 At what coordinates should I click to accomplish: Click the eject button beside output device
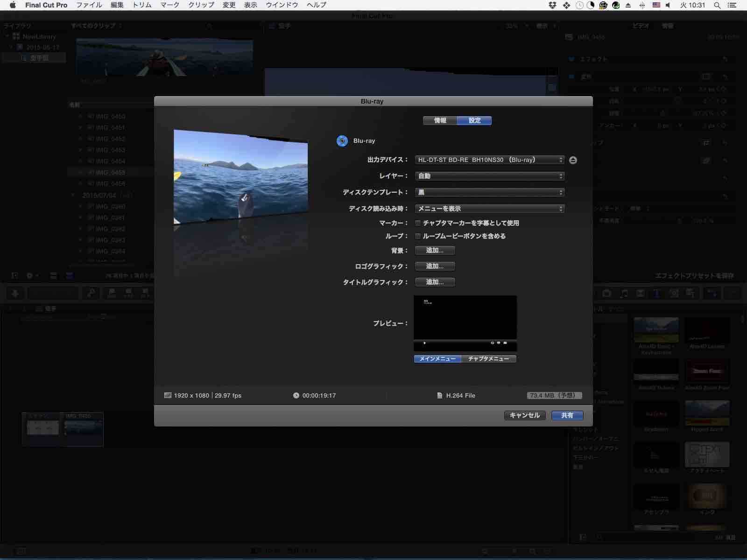point(573,160)
